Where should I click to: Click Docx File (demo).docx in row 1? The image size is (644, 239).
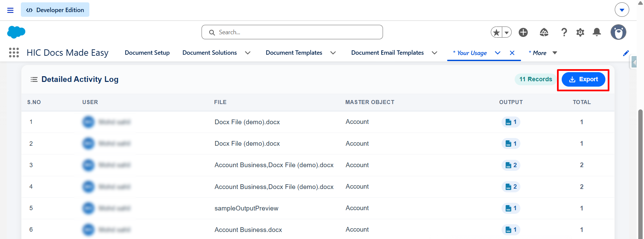[x=247, y=122]
